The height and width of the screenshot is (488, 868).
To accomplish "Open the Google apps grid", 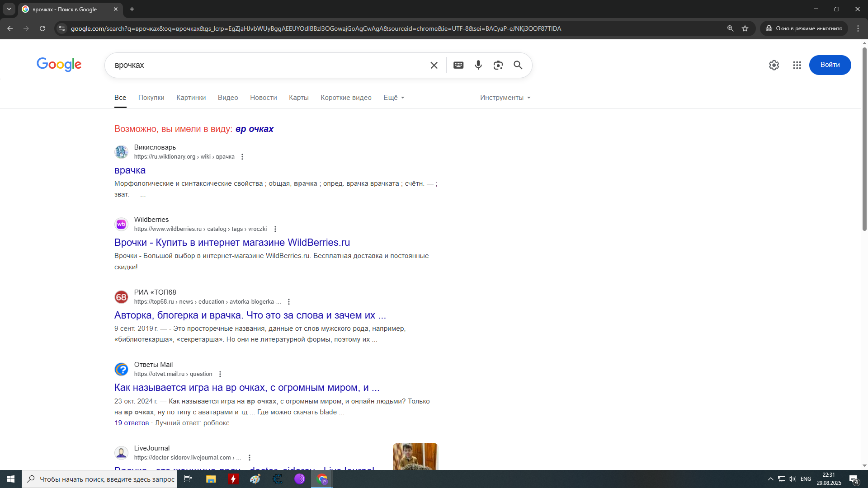I will tap(797, 65).
